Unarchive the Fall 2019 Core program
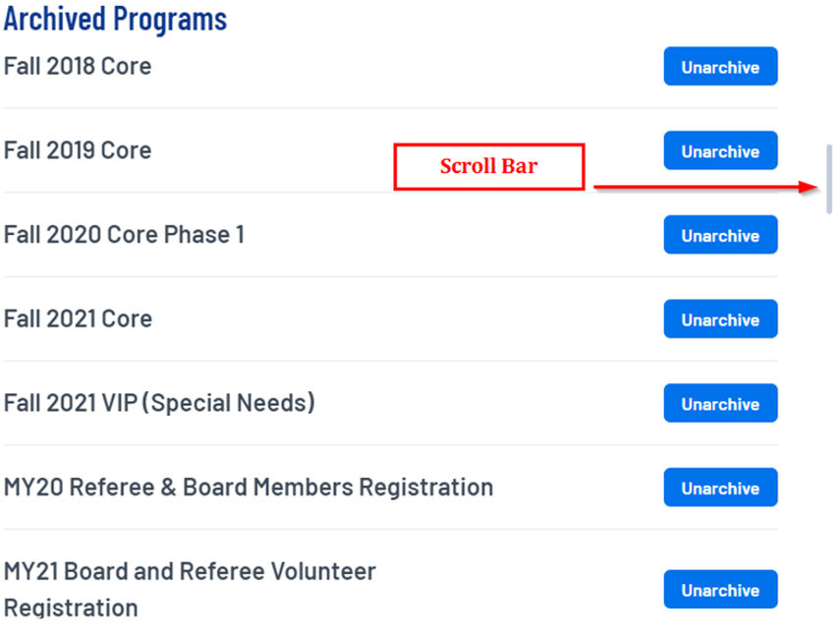The image size is (840, 636). point(720,151)
